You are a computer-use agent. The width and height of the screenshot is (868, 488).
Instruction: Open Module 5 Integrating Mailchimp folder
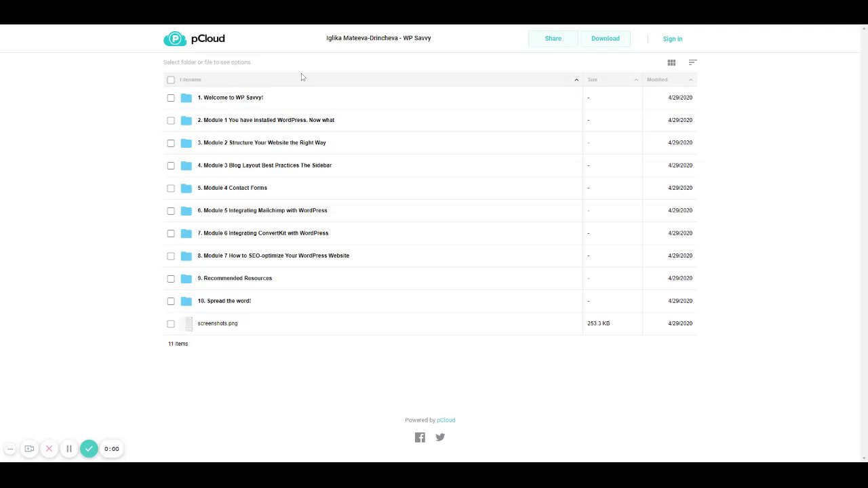pos(262,211)
